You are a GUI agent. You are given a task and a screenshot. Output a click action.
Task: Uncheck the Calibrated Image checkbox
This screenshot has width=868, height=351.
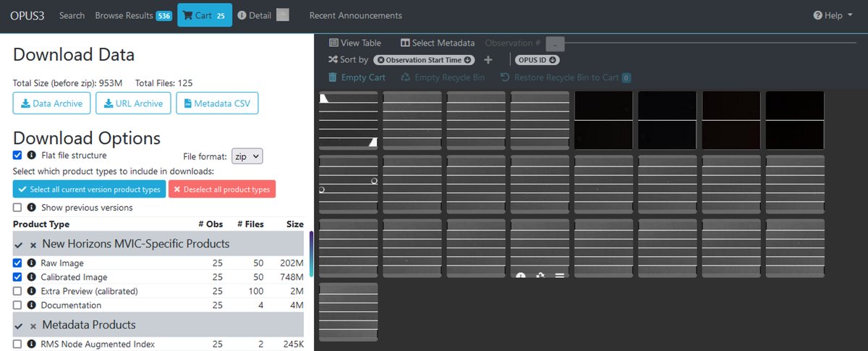[17, 277]
